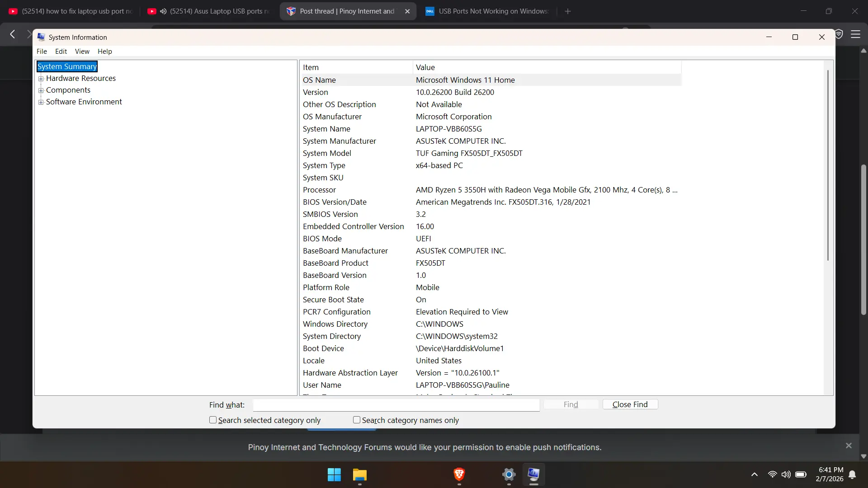Select the Boot Device row

tap(491, 348)
